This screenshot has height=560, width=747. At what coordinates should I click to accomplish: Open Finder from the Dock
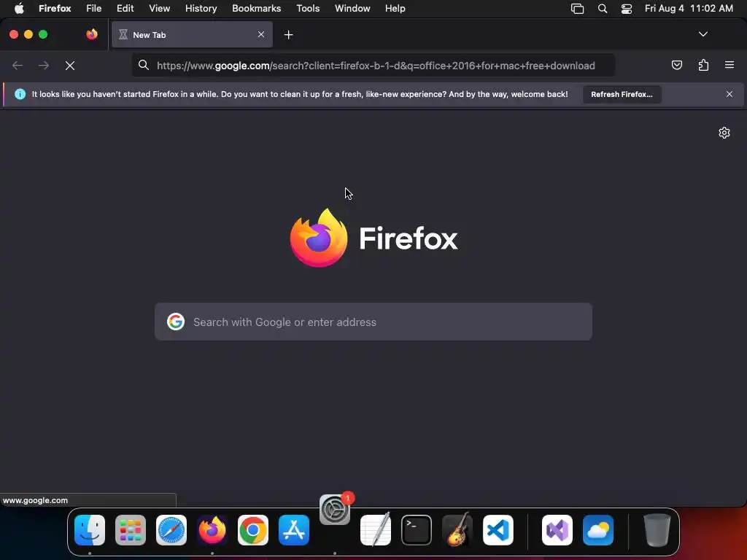90,530
